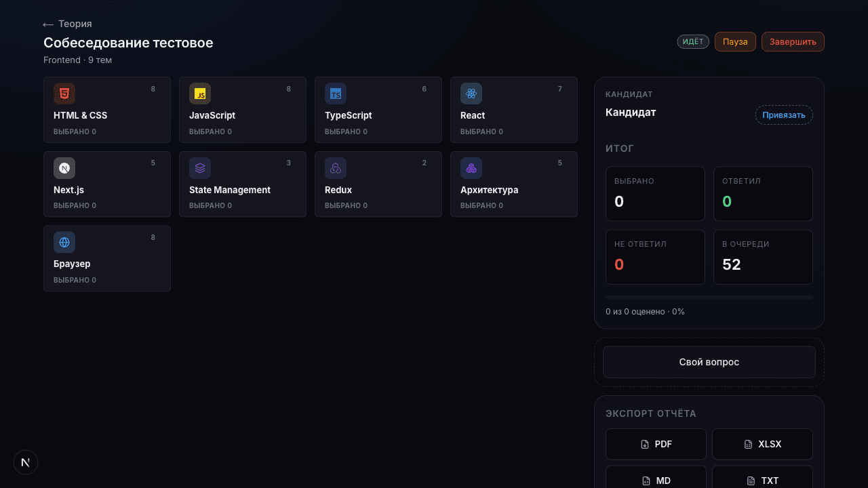868x488 pixels.
Task: Click the TXT file icon in export
Action: click(x=751, y=481)
